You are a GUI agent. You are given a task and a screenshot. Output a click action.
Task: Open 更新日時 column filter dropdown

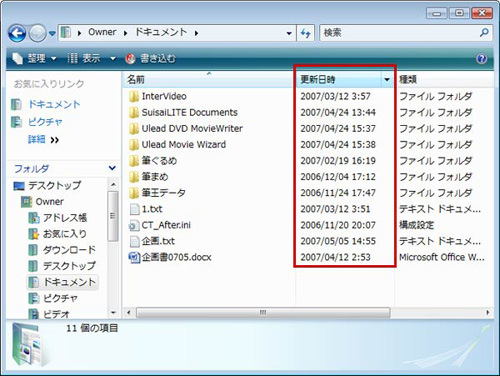(x=387, y=80)
